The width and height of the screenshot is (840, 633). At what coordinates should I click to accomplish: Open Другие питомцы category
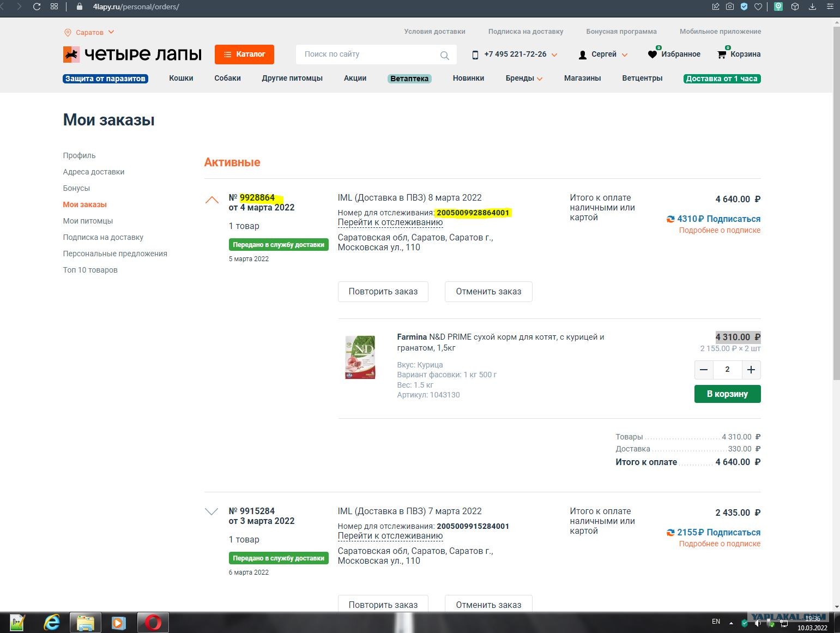click(x=292, y=78)
